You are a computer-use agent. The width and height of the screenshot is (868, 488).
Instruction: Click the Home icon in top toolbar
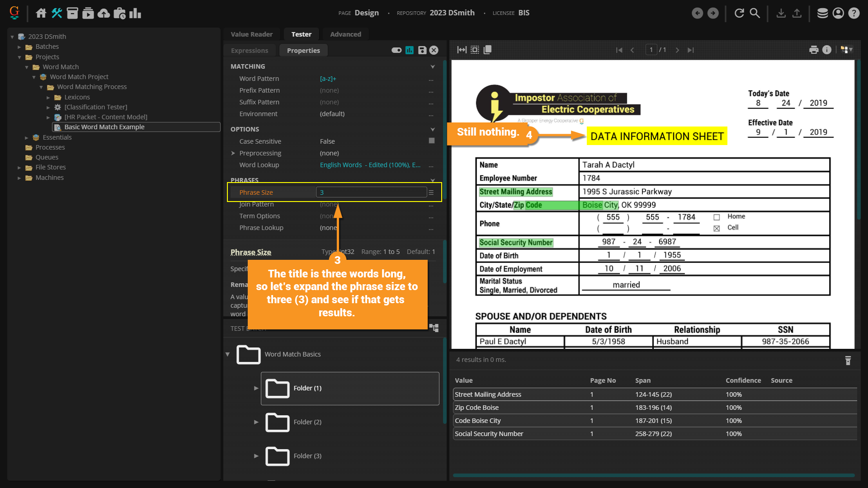coord(41,13)
